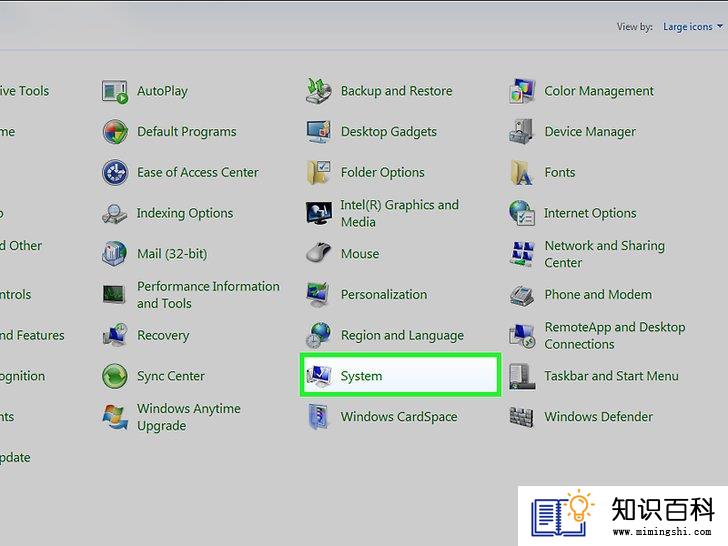Image resolution: width=728 pixels, height=546 pixels.
Task: Click the Sync Center link
Action: coord(171,376)
